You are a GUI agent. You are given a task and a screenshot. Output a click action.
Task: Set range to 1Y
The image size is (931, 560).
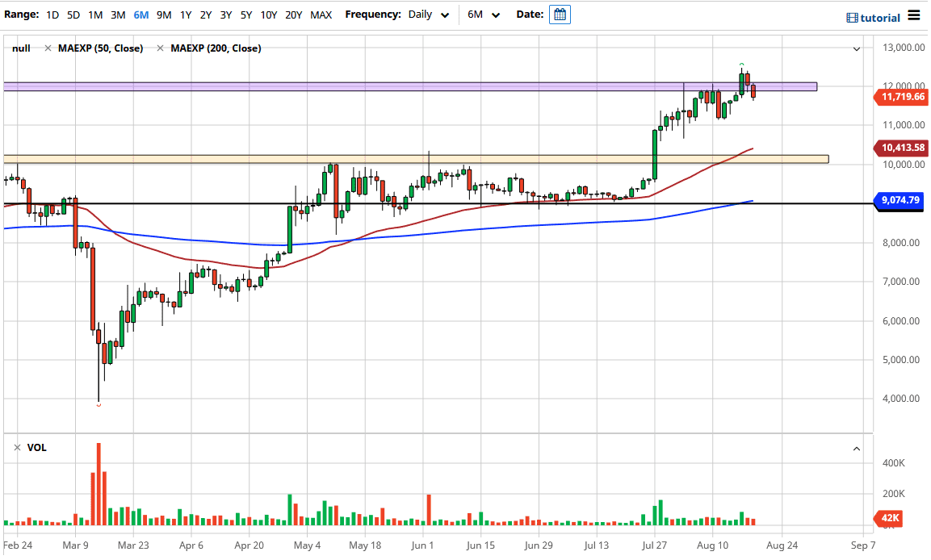click(186, 15)
